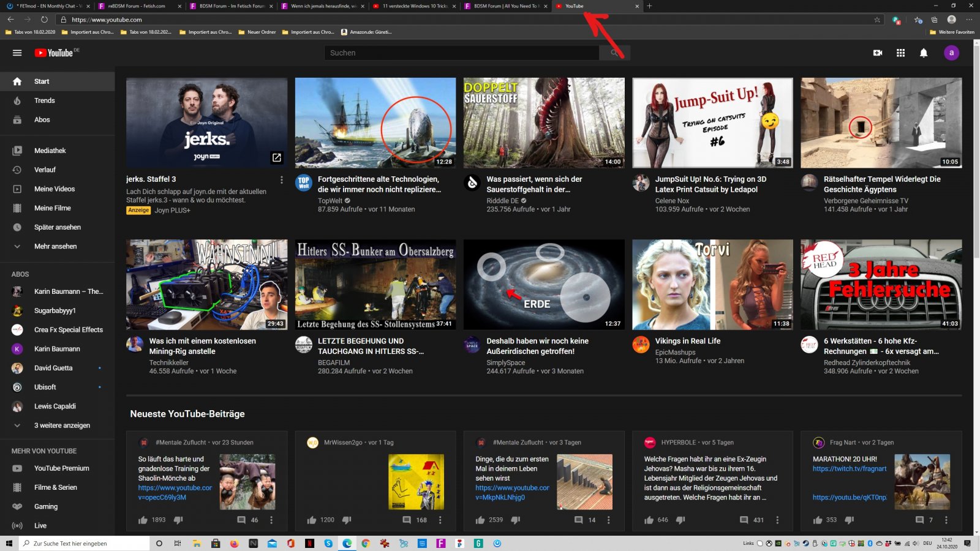Viewport: 980px width, 551px height.
Task: Open options menu for jerks. Staffel 3
Action: pyautogui.click(x=281, y=180)
